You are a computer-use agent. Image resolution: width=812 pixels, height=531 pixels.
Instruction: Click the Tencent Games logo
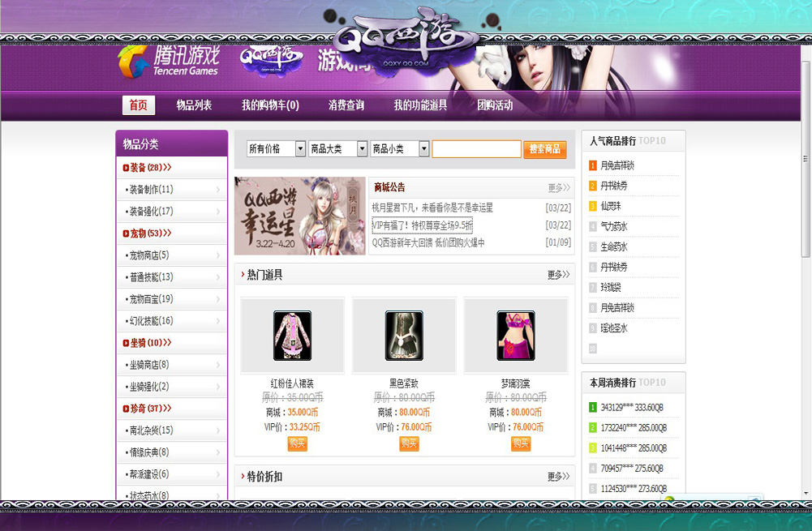pyautogui.click(x=169, y=62)
